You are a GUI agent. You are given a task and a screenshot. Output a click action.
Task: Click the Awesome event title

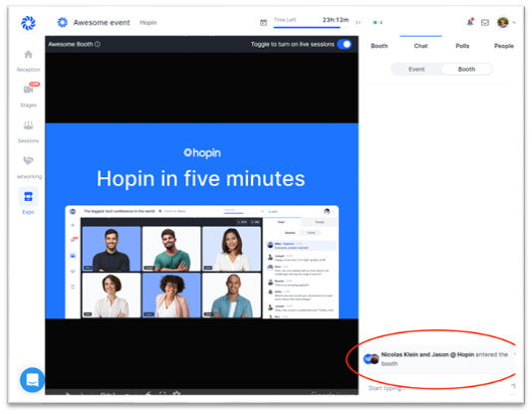click(102, 23)
